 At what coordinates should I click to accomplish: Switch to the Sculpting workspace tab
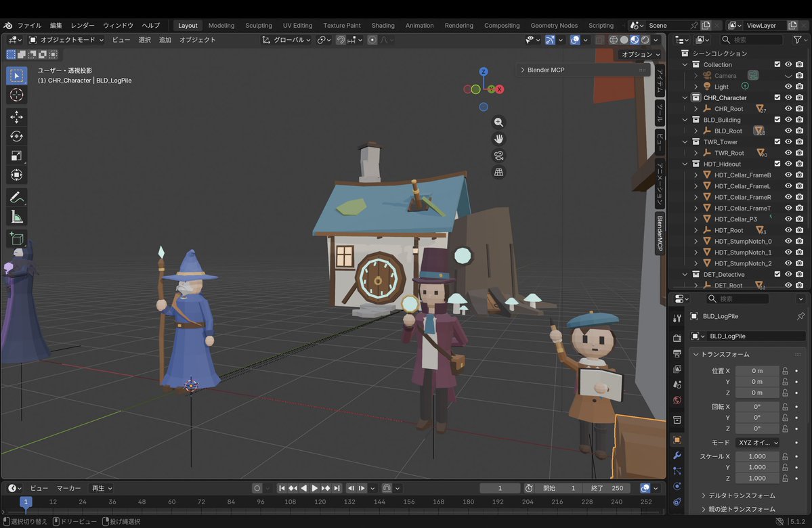[x=259, y=25]
